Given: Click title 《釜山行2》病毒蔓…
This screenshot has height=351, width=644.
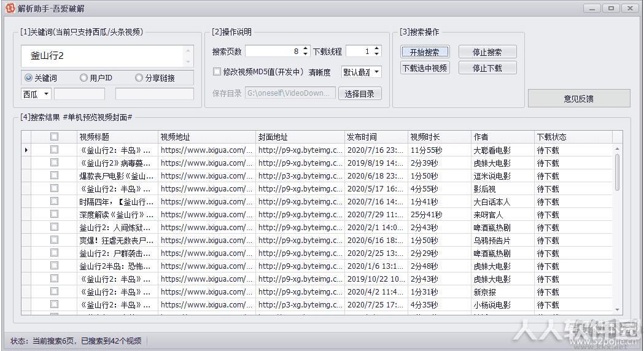Looking at the screenshot, I should click(115, 163).
